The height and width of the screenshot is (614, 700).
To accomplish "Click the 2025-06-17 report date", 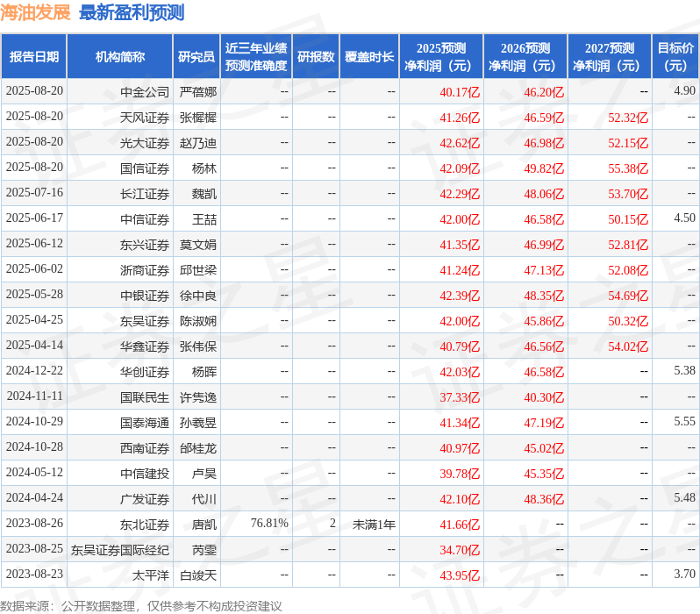I will pyautogui.click(x=34, y=218).
